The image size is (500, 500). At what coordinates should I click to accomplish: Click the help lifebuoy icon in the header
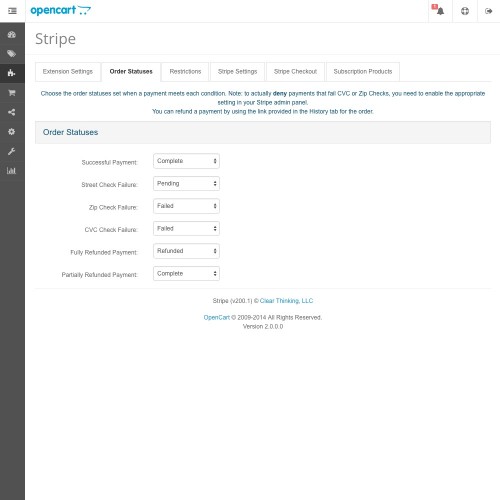point(465,11)
